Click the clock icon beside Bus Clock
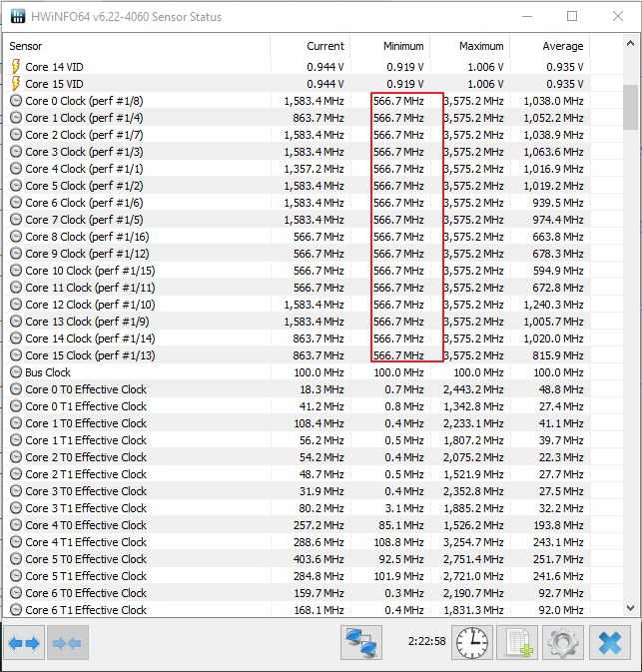 (16, 372)
